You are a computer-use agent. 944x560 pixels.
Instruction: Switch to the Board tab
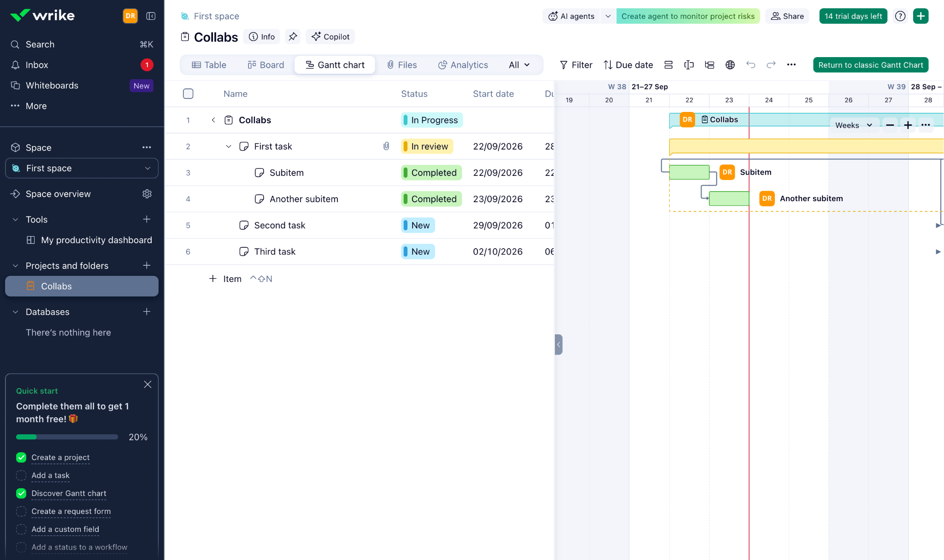266,65
